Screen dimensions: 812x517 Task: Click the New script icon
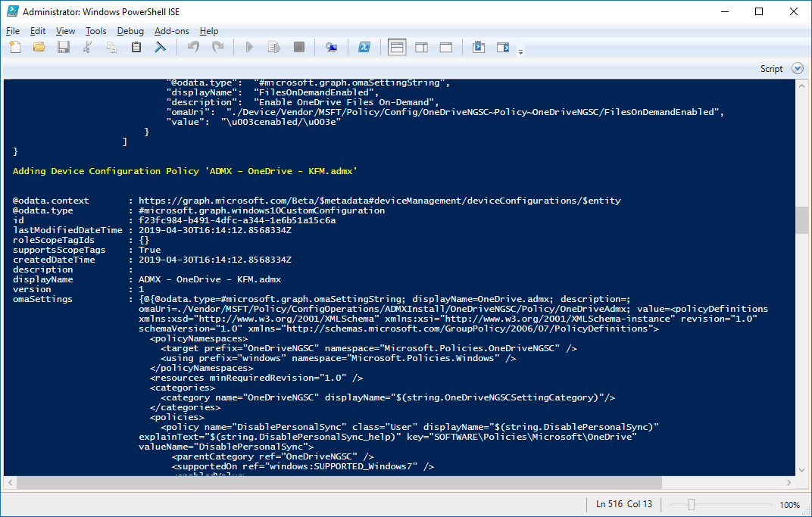pyautogui.click(x=15, y=47)
